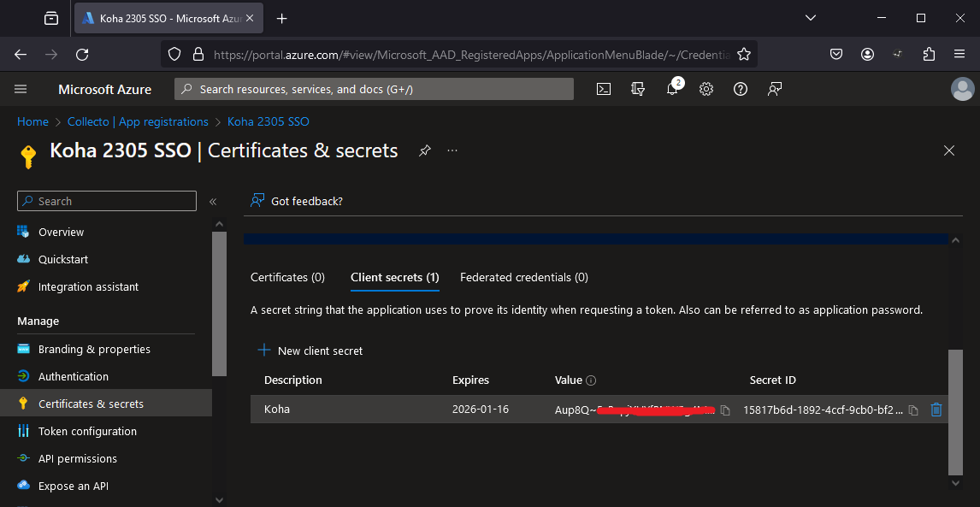Viewport: 980px width, 507px height.
Task: Open the account avatar menu
Action: tap(963, 90)
